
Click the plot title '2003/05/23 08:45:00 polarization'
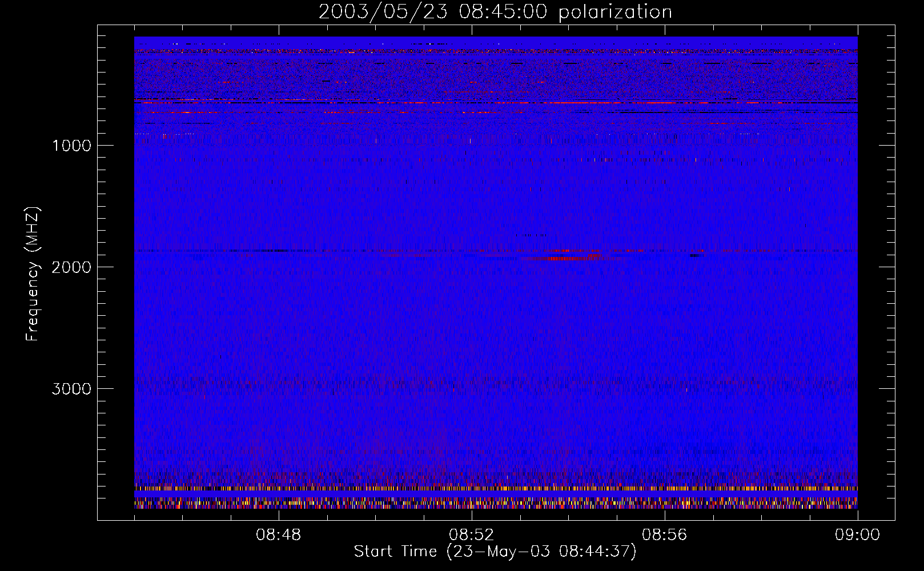[x=495, y=12]
